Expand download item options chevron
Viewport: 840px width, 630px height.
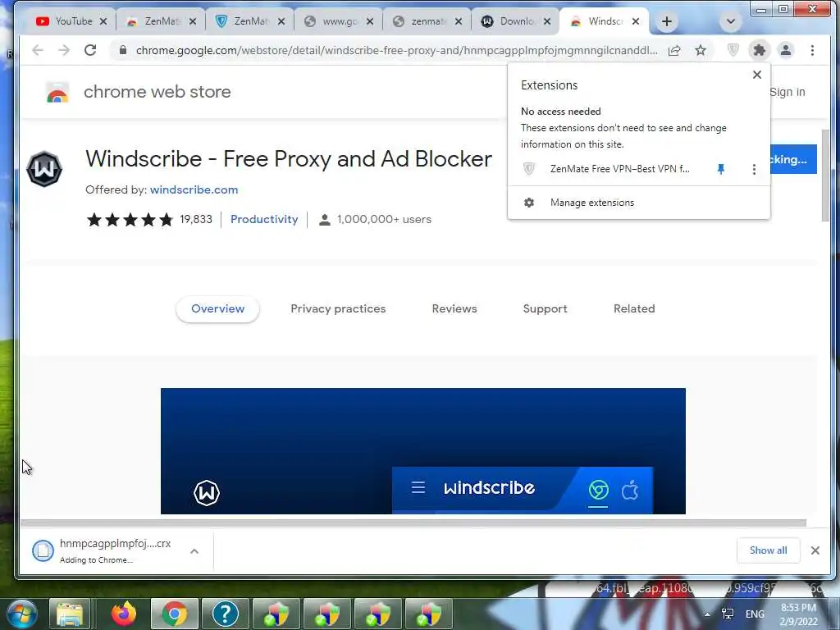point(194,550)
